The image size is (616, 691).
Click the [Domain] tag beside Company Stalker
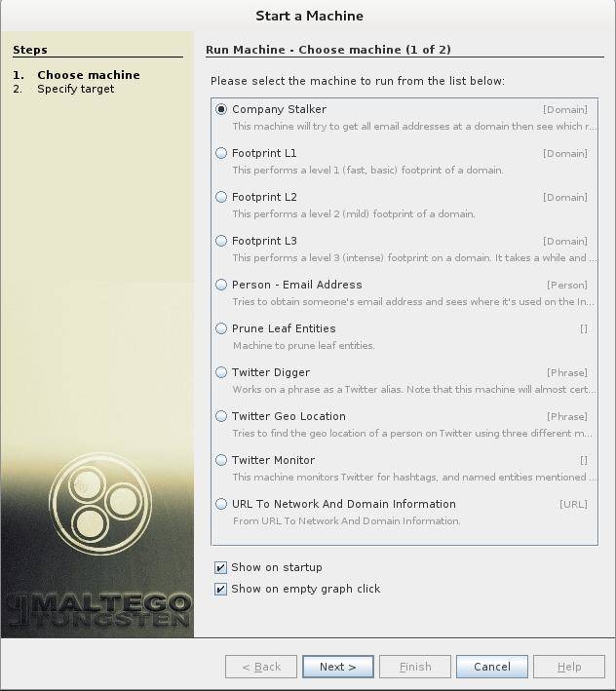[x=565, y=110]
